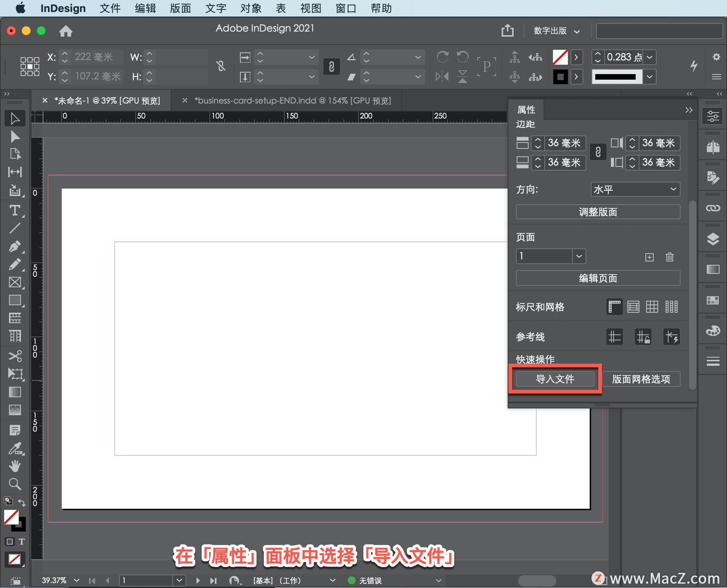The width and height of the screenshot is (727, 588).
Task: Open the Links panel icon
Action: (713, 208)
